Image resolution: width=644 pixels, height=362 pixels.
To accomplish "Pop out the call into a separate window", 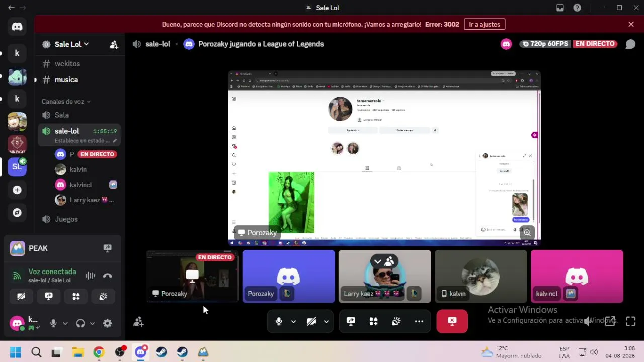I will [x=610, y=321].
